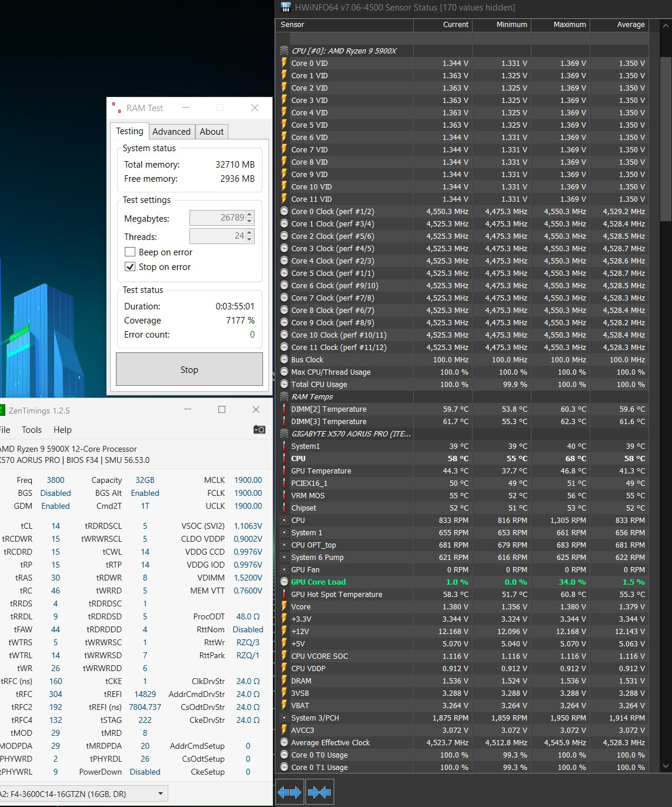Viewport: 672px width, 807px height.
Task: Click the HWiNFO vertical scrollbar thumb
Action: (666, 139)
